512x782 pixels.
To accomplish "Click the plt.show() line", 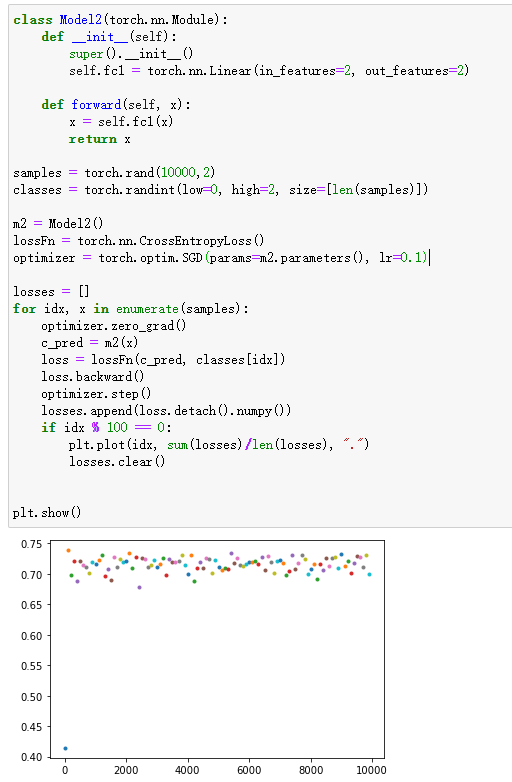I will (47, 513).
